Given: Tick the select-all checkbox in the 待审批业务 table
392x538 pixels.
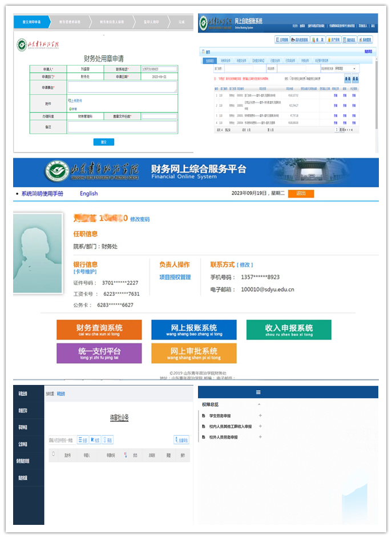Looking at the screenshot, I should coord(54,455).
